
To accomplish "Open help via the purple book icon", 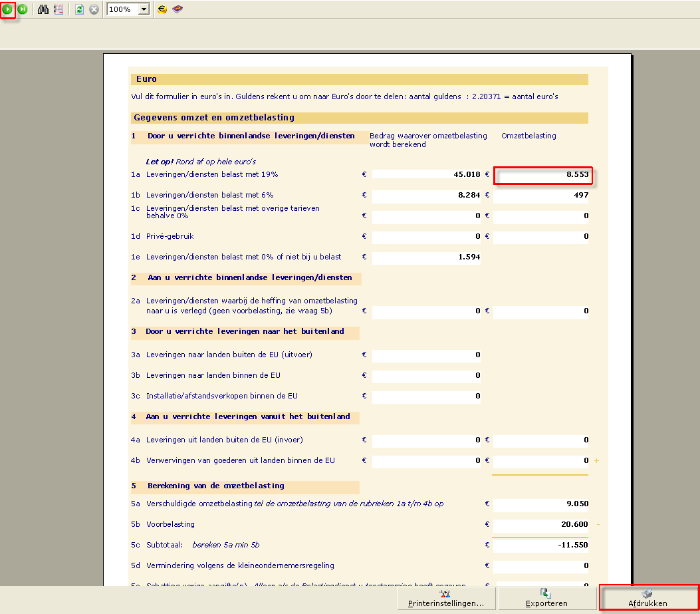I will click(x=177, y=9).
